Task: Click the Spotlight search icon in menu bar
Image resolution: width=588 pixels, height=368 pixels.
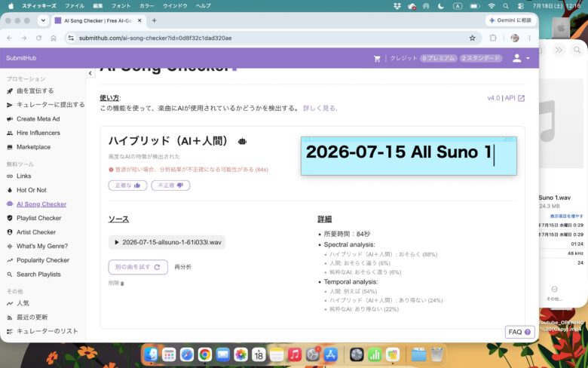Action: (506, 6)
